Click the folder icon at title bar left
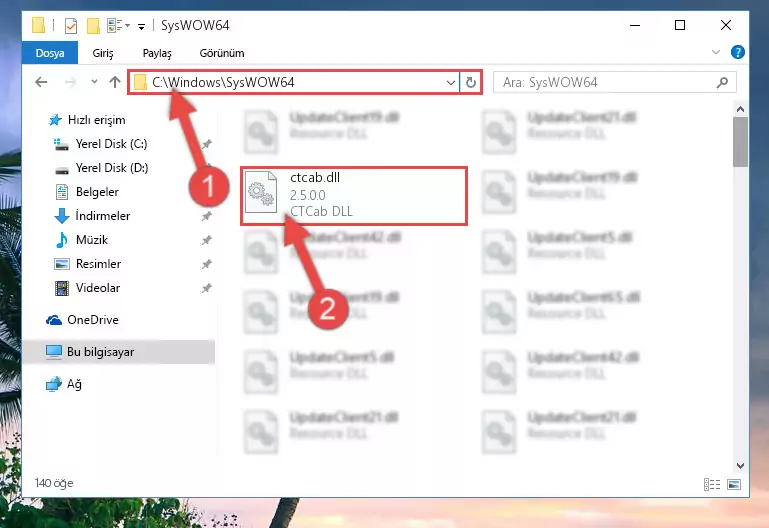Viewport: 769px width, 528px height. coord(38,25)
